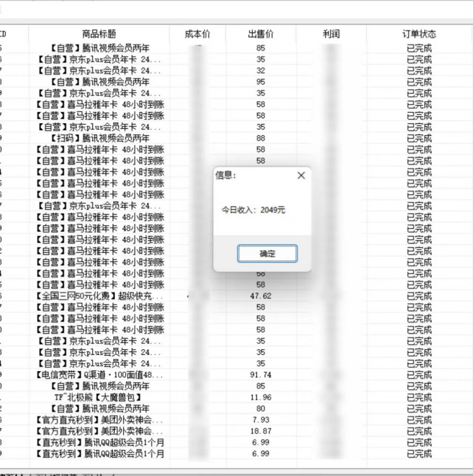Close the 信息 dialog with the X
This screenshot has height=476, width=473.
(x=301, y=176)
